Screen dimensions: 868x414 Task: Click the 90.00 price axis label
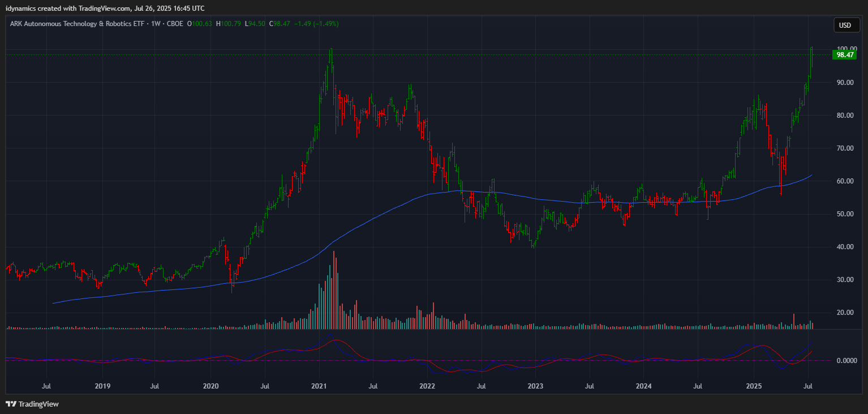[x=845, y=83]
